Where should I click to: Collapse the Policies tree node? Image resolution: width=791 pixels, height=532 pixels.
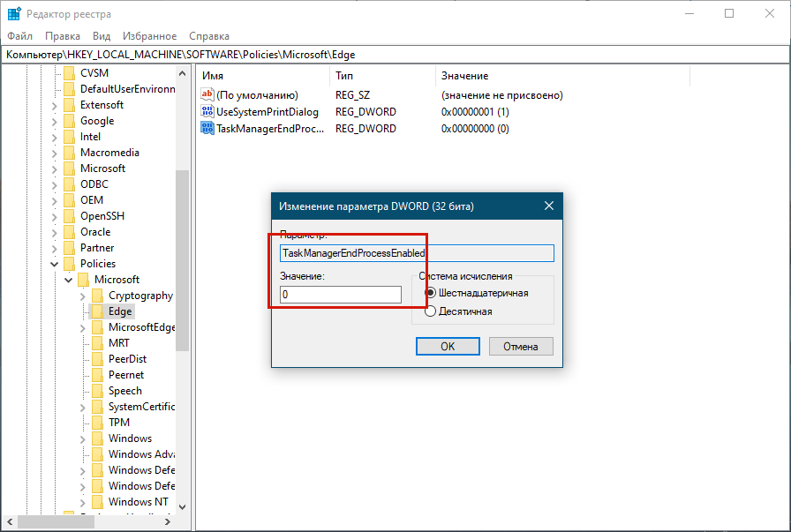pyautogui.click(x=55, y=264)
